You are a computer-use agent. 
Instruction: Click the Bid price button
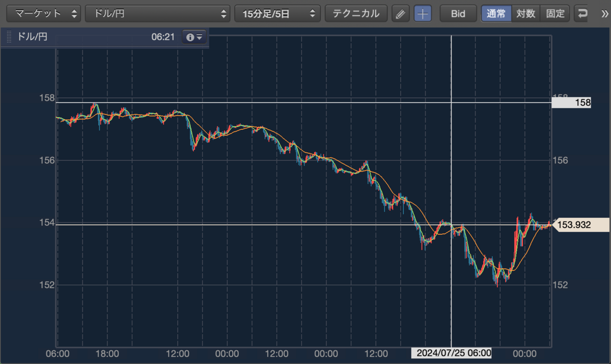(458, 14)
